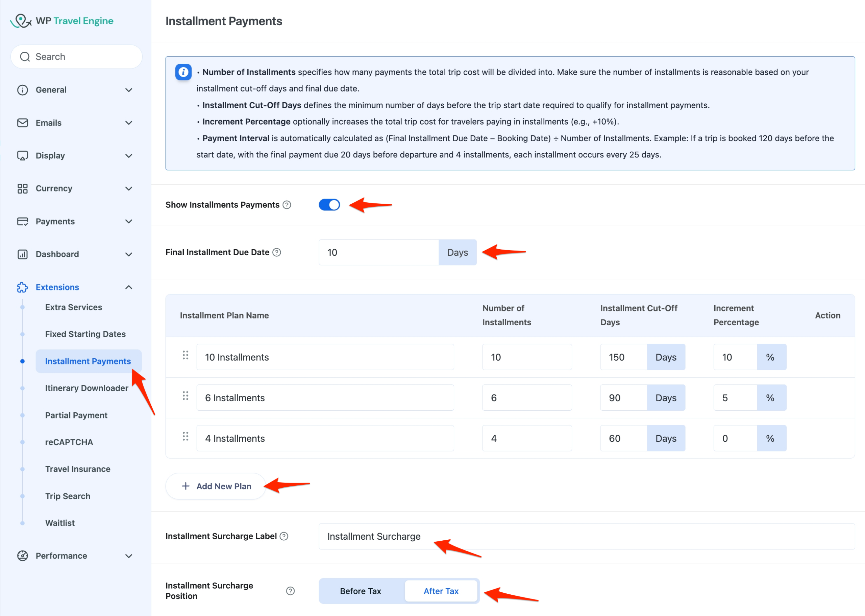Open the Travel Insurance extension settings
Image resolution: width=865 pixels, height=616 pixels.
pos(78,469)
